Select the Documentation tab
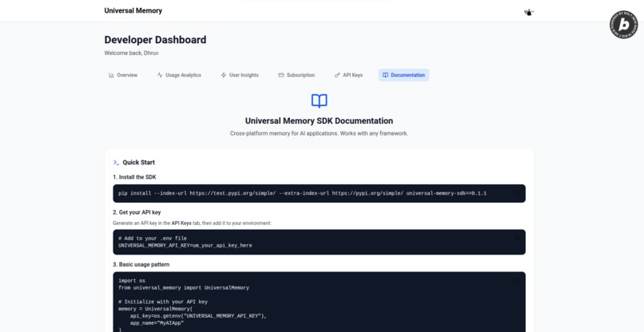Image resolution: width=644 pixels, height=332 pixels. coord(403,75)
